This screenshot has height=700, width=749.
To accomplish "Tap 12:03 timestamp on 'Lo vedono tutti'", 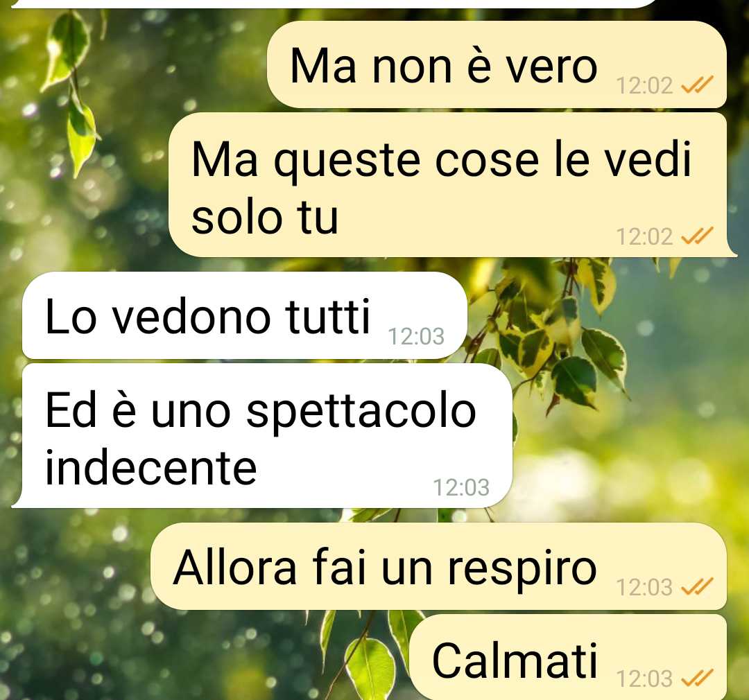I will pos(416,337).
